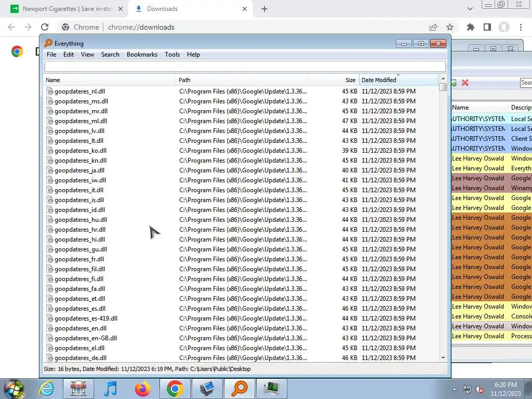
Task: Switch to Chrome via taskbar icon
Action: click(x=175, y=389)
